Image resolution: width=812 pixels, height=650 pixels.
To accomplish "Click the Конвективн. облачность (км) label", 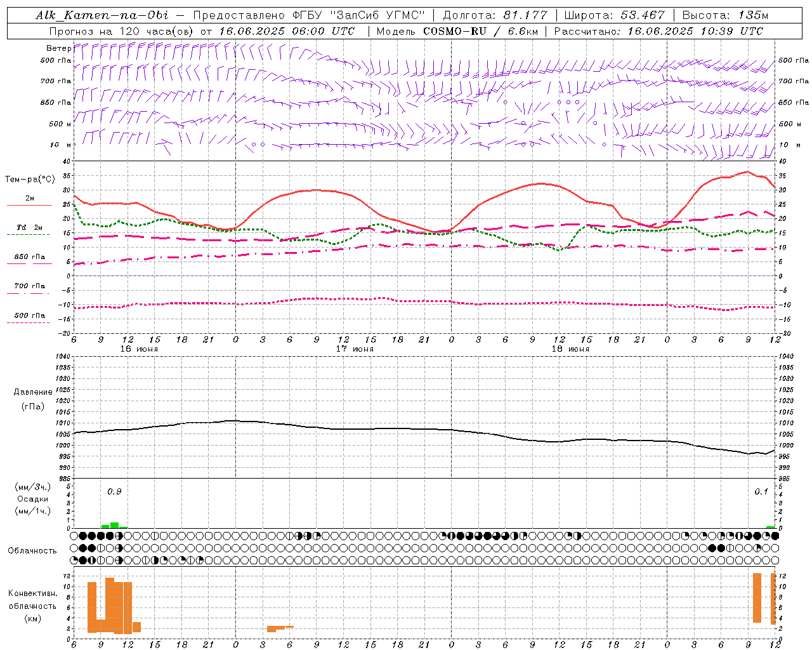I will click(32, 606).
